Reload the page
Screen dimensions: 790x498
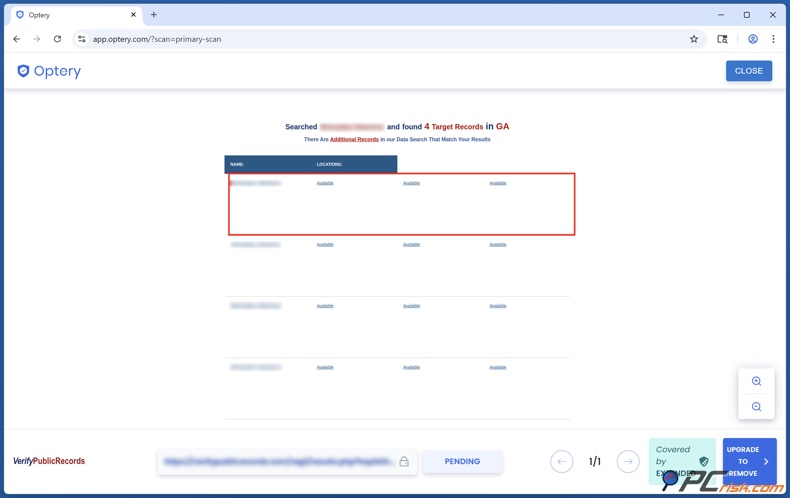click(57, 39)
